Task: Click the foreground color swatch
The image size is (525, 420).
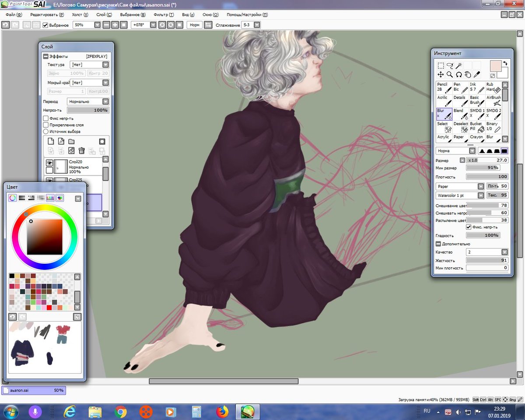Action: pyautogui.click(x=496, y=66)
